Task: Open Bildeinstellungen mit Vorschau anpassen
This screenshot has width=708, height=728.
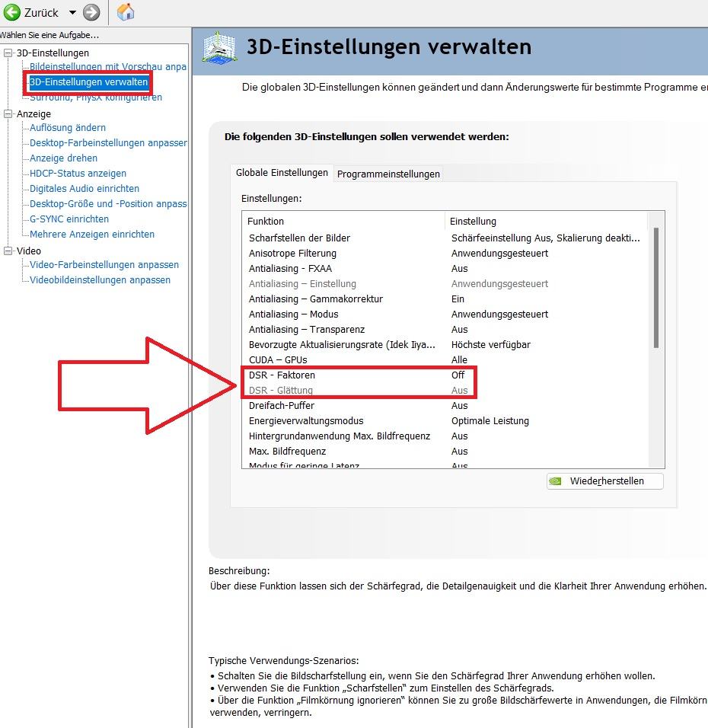Action: (x=107, y=66)
